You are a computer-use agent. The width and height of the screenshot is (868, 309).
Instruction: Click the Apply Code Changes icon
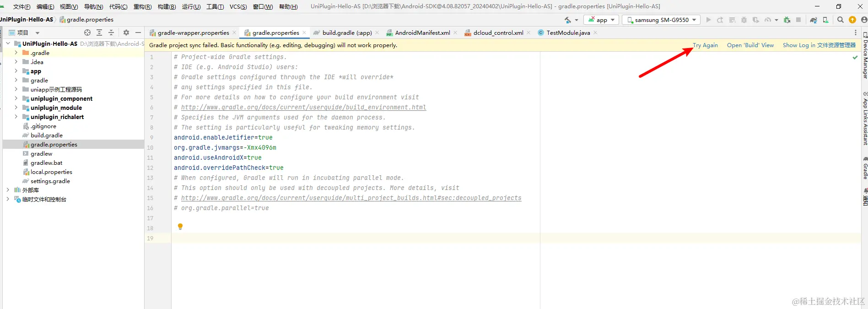pyautogui.click(x=732, y=20)
